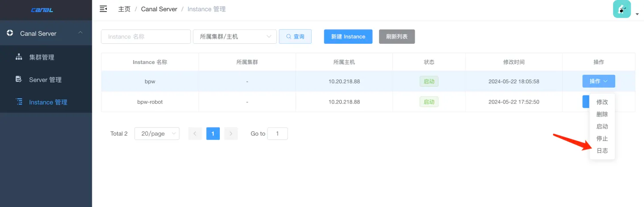Open the 所属集群/主机 dropdown
Viewport: 644px width, 207px height.
click(235, 37)
